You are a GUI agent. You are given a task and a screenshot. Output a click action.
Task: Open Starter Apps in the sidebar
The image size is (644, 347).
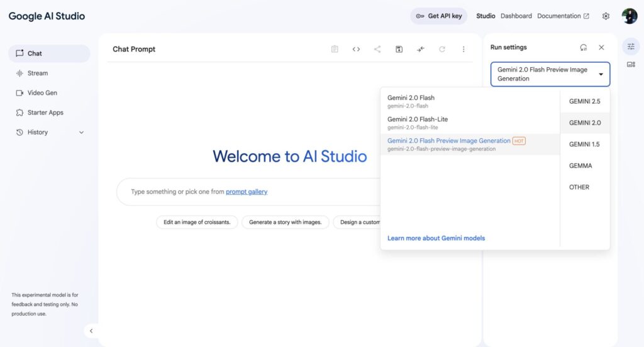(x=49, y=113)
